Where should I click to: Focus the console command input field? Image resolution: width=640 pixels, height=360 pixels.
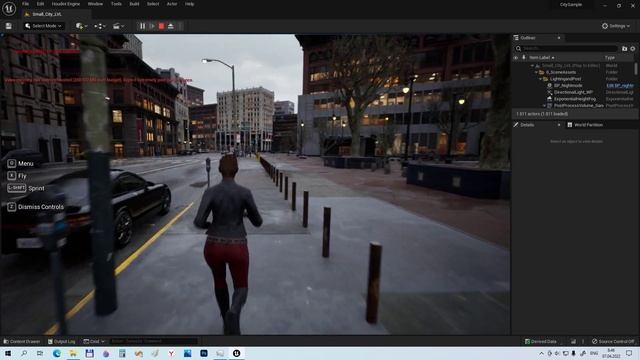pyautogui.click(x=153, y=341)
